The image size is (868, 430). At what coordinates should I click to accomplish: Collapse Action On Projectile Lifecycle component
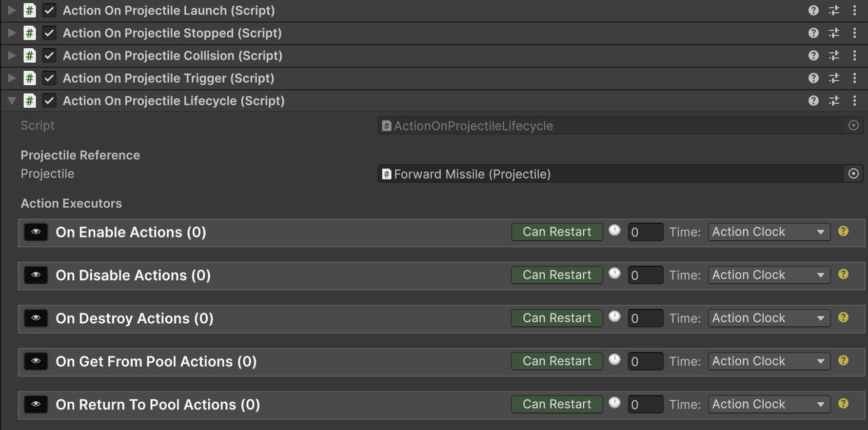tap(12, 101)
